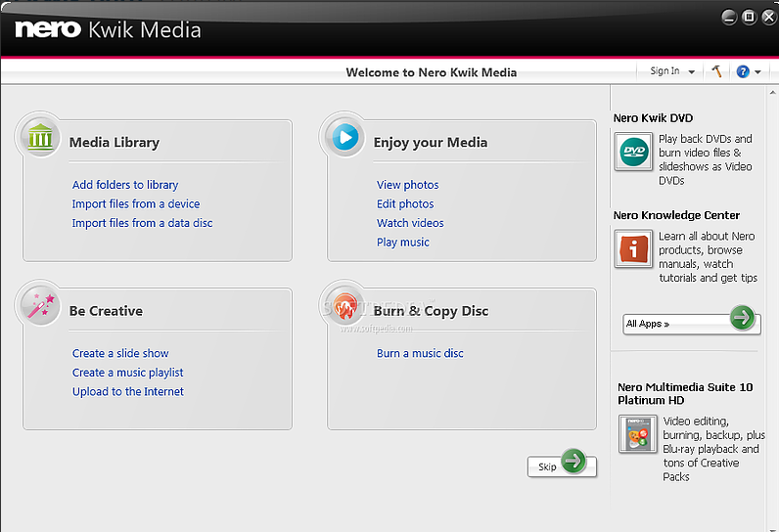Click the green arrow on Skip button
This screenshot has height=532, width=779.
click(x=573, y=461)
